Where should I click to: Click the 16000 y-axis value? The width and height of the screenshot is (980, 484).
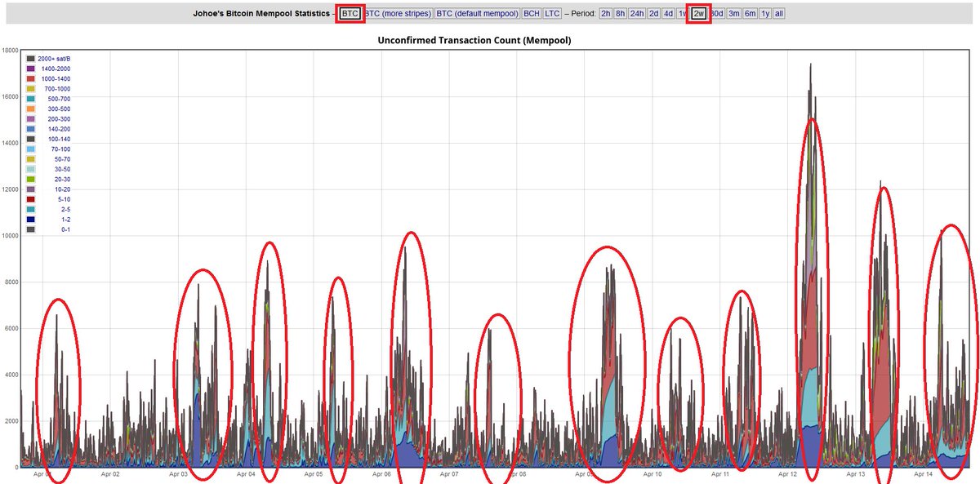pos(8,97)
